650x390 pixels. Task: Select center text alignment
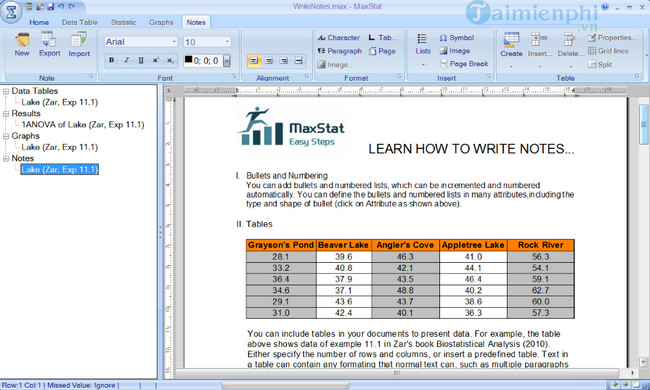tap(269, 61)
